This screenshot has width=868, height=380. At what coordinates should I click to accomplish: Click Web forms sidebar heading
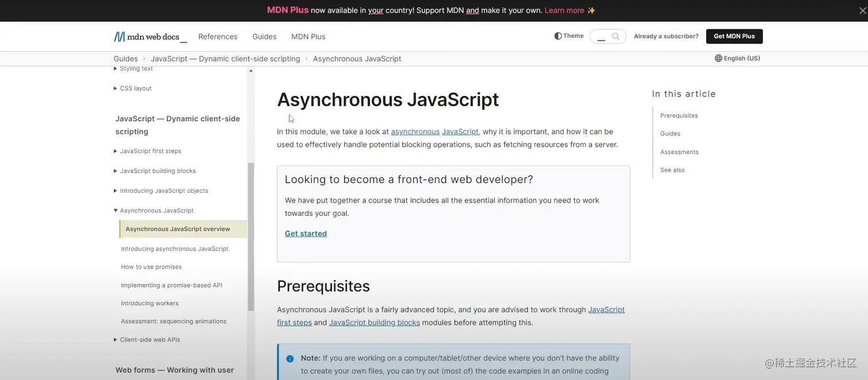tap(175, 370)
